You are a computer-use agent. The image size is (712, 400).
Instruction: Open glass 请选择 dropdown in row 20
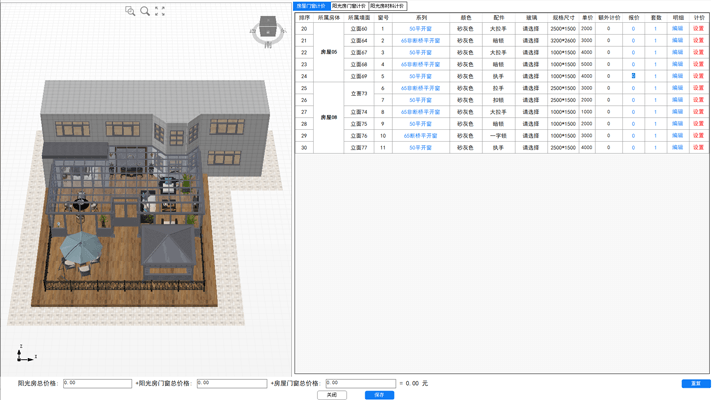pyautogui.click(x=531, y=29)
